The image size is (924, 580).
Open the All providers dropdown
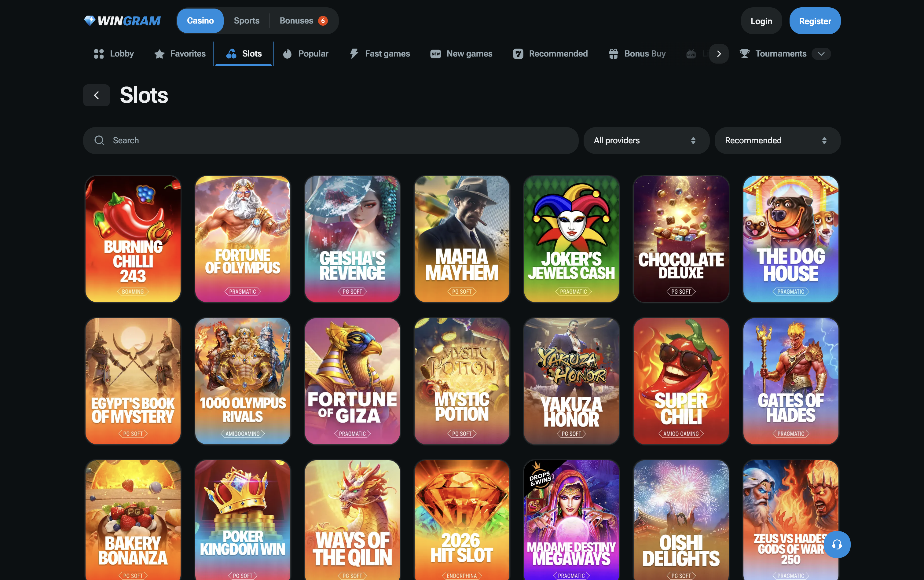(x=646, y=140)
